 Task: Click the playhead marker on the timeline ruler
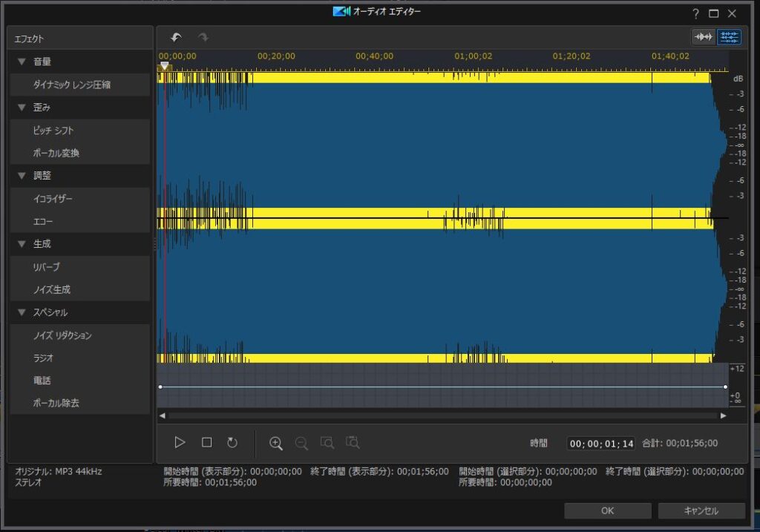point(165,66)
